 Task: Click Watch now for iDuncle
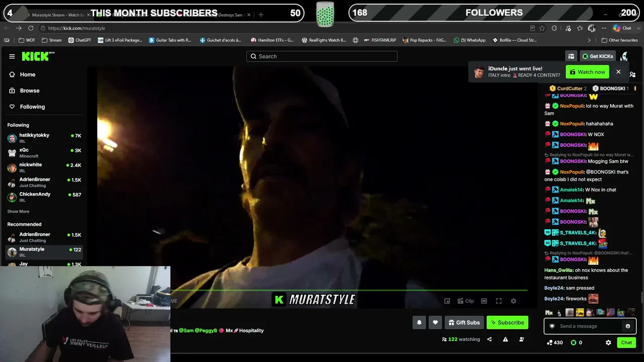tap(587, 72)
